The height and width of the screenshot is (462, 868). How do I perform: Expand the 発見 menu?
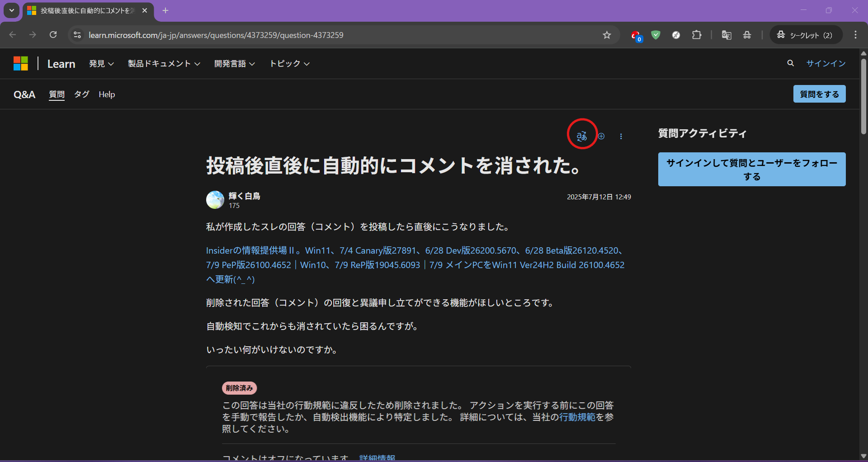tap(101, 64)
